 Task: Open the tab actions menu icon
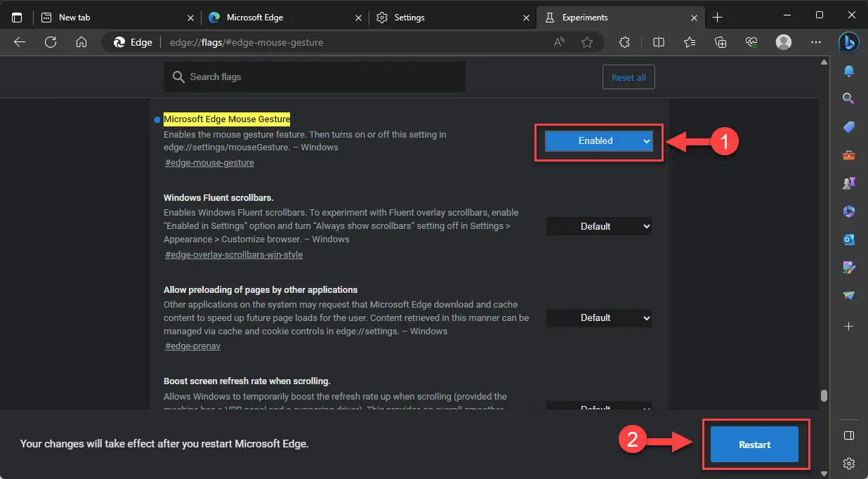click(x=17, y=17)
